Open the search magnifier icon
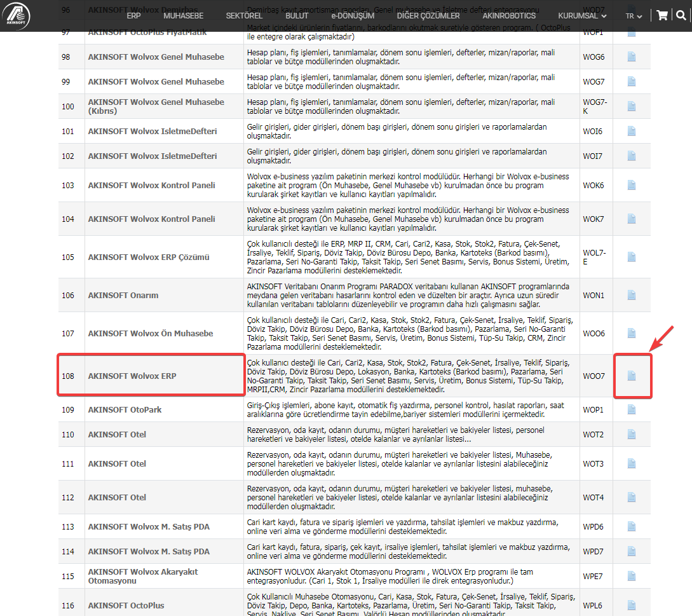Viewport: 692px width, 616px height. pos(681,15)
